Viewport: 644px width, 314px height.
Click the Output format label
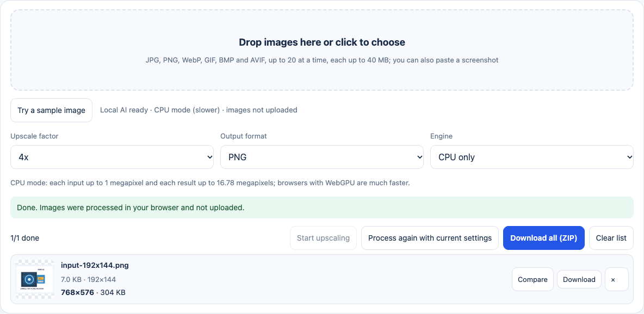[x=244, y=136]
